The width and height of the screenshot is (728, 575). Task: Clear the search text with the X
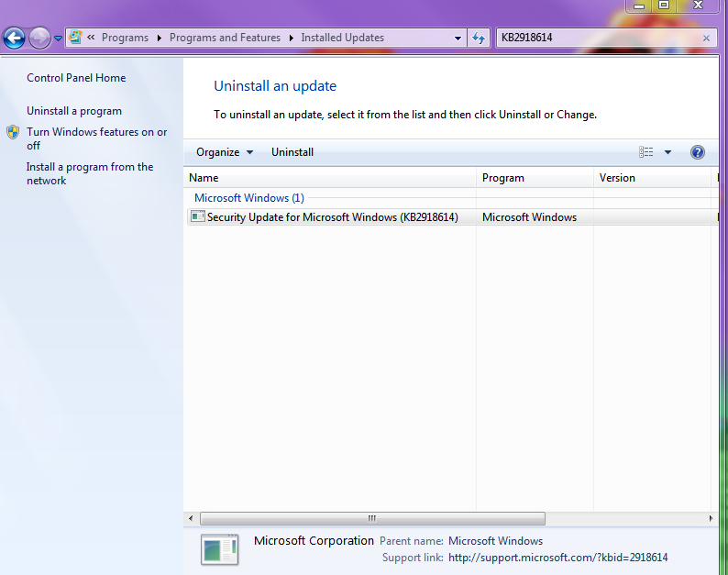tap(706, 39)
